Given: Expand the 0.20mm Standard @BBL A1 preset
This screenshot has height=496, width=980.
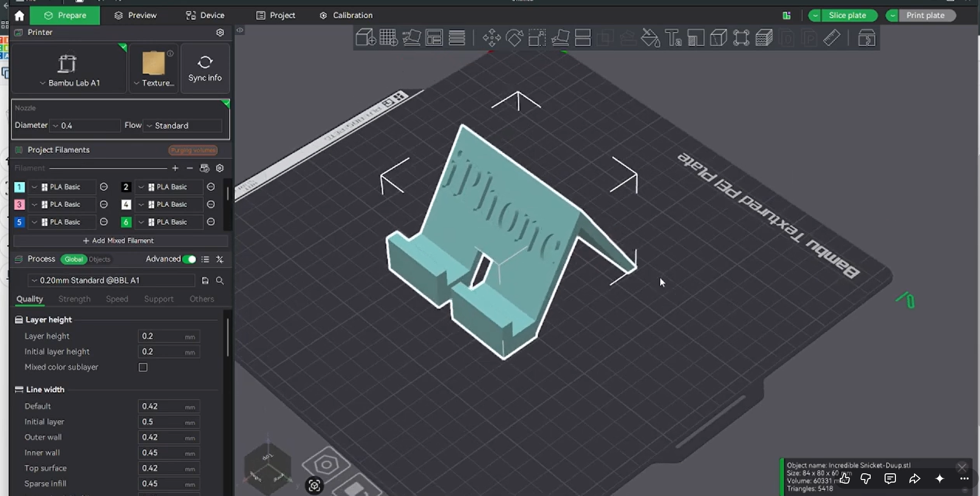Looking at the screenshot, I should (111, 280).
